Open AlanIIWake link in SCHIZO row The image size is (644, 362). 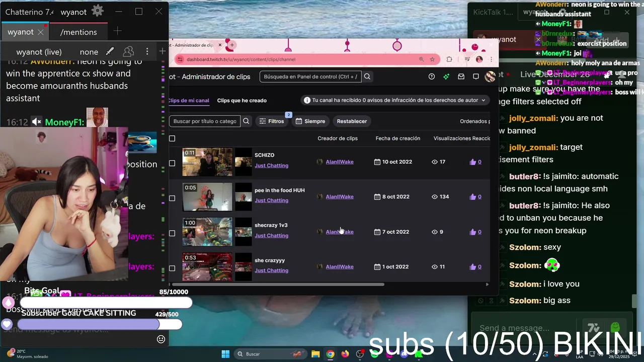click(x=340, y=162)
